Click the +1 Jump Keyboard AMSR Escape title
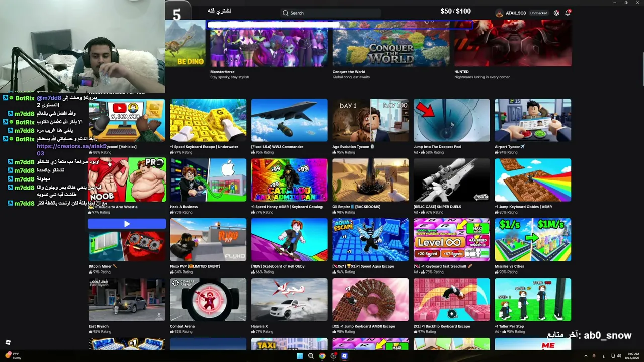The image size is (644, 362). click(x=364, y=326)
